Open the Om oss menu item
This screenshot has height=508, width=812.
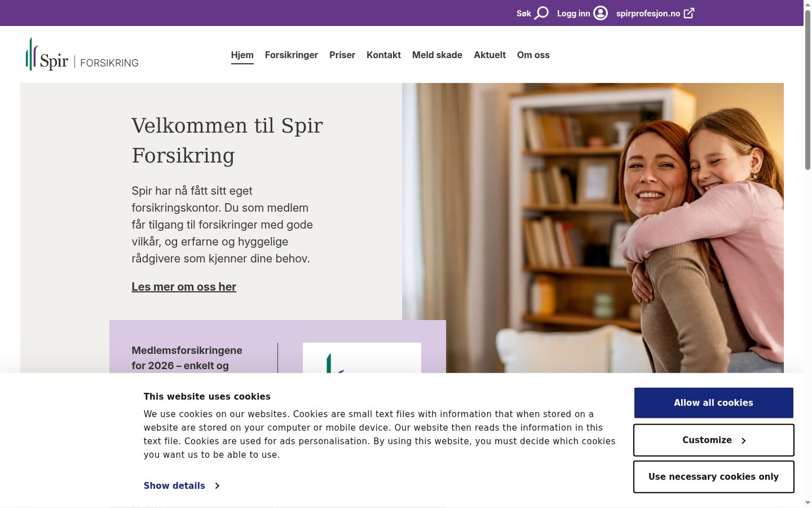click(533, 55)
